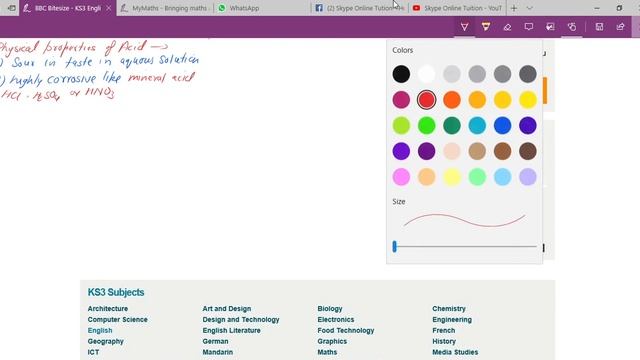Image resolution: width=640 pixels, height=360 pixels.
Task: Open the set-aside tabs button
Action: [x=11, y=8]
